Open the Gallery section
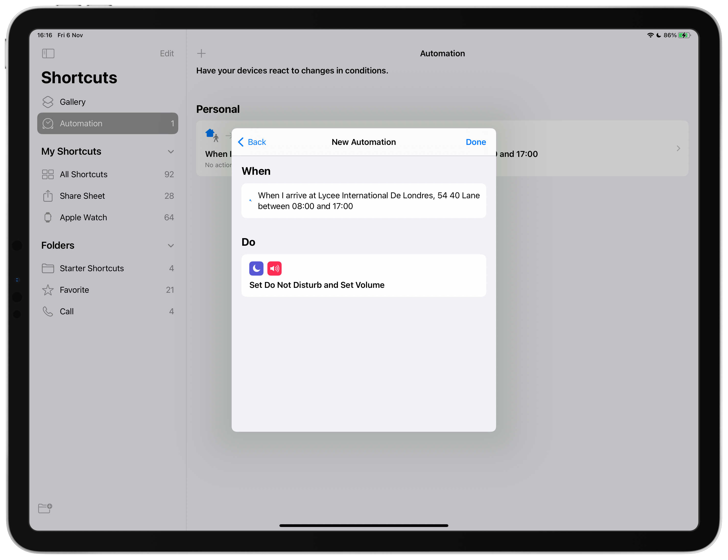Viewport: 728px width, 560px height. [x=73, y=102]
